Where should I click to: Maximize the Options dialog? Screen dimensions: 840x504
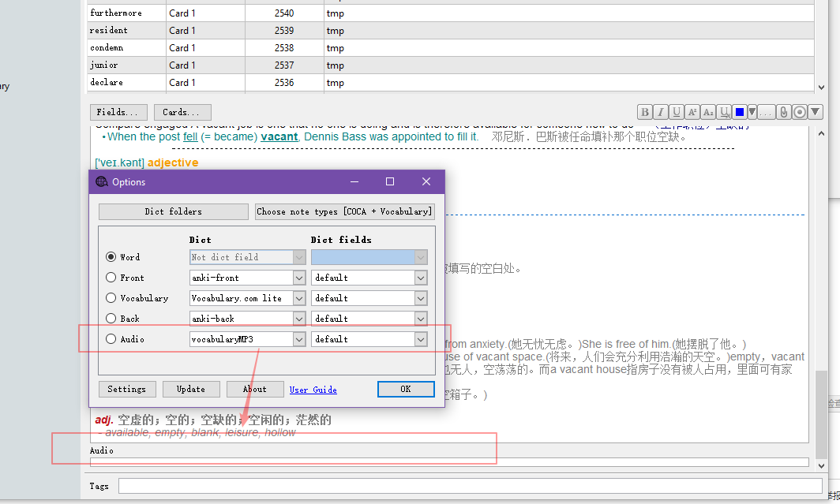coord(390,181)
